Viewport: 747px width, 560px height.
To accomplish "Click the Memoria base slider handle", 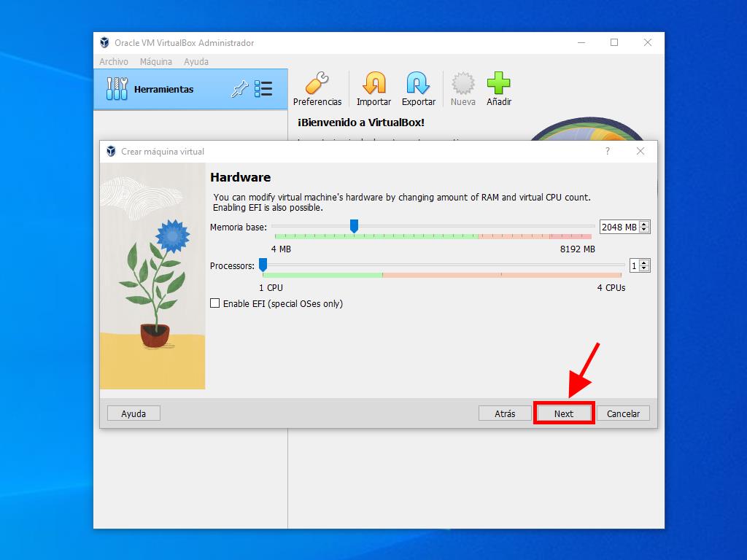I will coord(354,227).
